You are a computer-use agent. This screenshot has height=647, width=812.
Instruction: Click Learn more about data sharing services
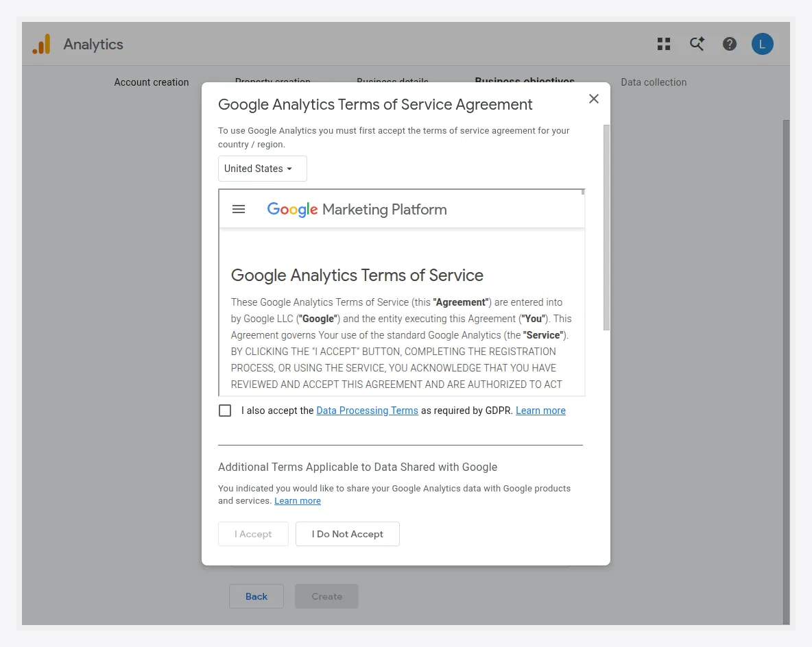(297, 500)
